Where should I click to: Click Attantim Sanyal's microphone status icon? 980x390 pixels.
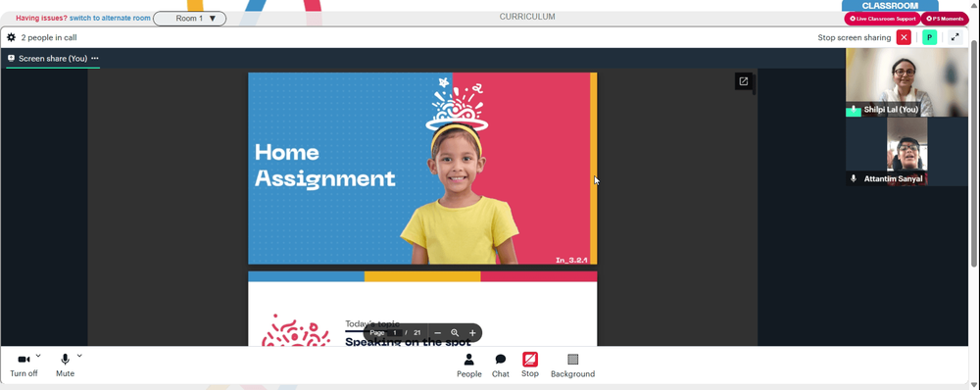click(x=854, y=178)
